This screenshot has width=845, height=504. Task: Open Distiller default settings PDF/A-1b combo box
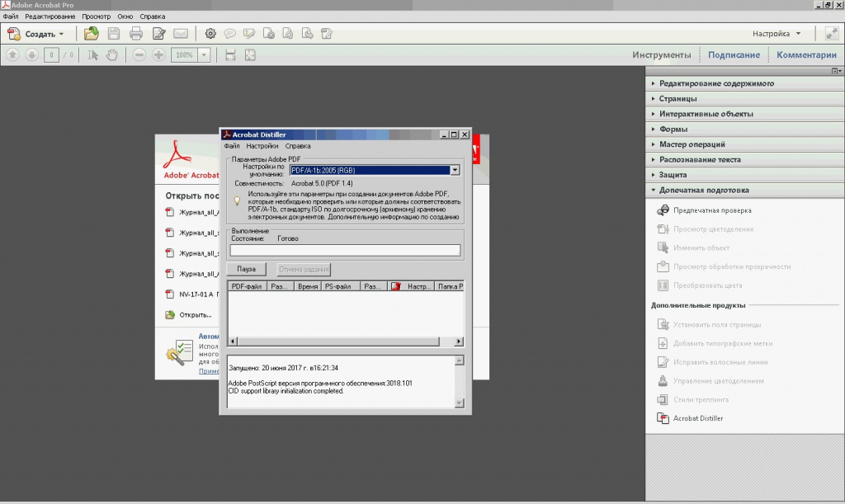pos(375,170)
